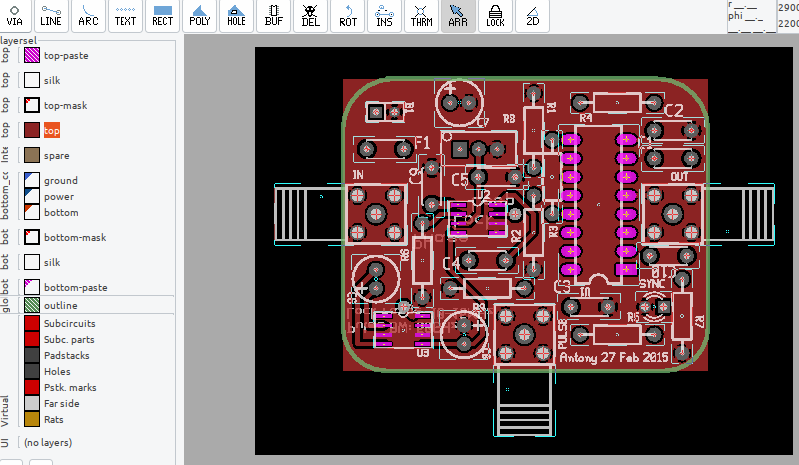
Task: Click the Holes virtual layer name
Action: pyautogui.click(x=57, y=372)
